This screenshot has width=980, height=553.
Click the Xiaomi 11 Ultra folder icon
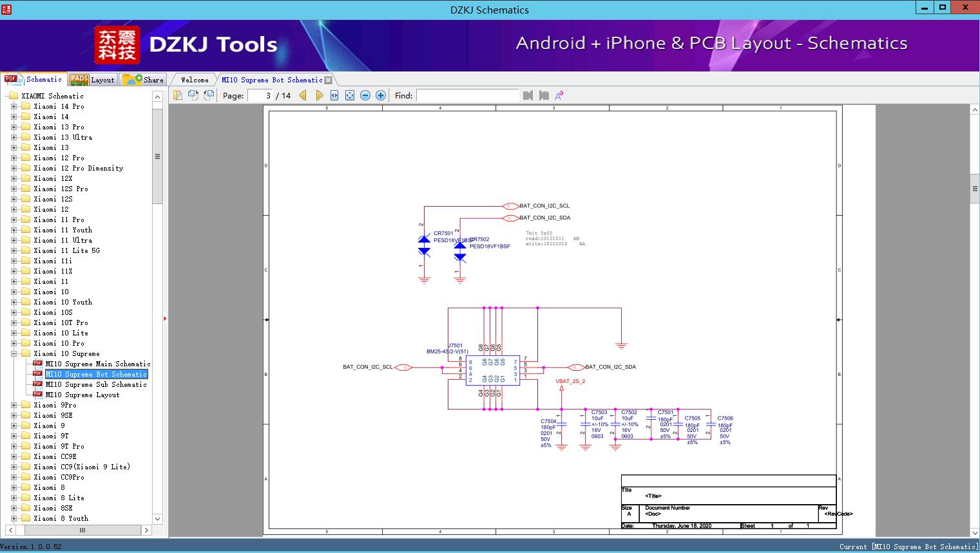pyautogui.click(x=26, y=240)
